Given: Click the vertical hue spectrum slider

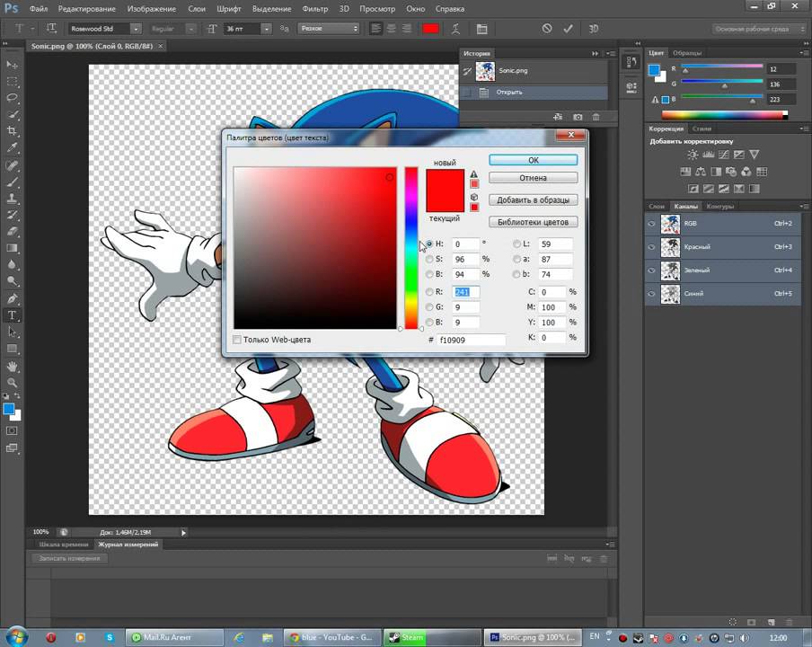Looking at the screenshot, I should 411,248.
